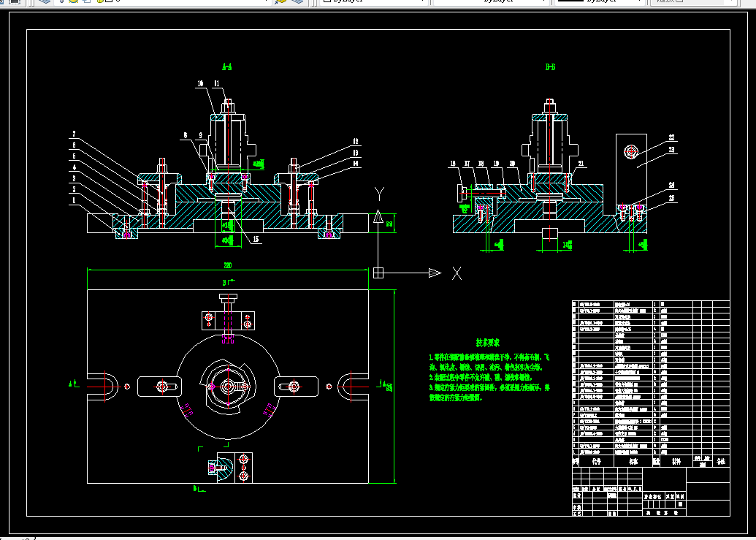Select part callout number 15 in A-A view
This screenshot has height=540, width=756.
tap(256, 239)
